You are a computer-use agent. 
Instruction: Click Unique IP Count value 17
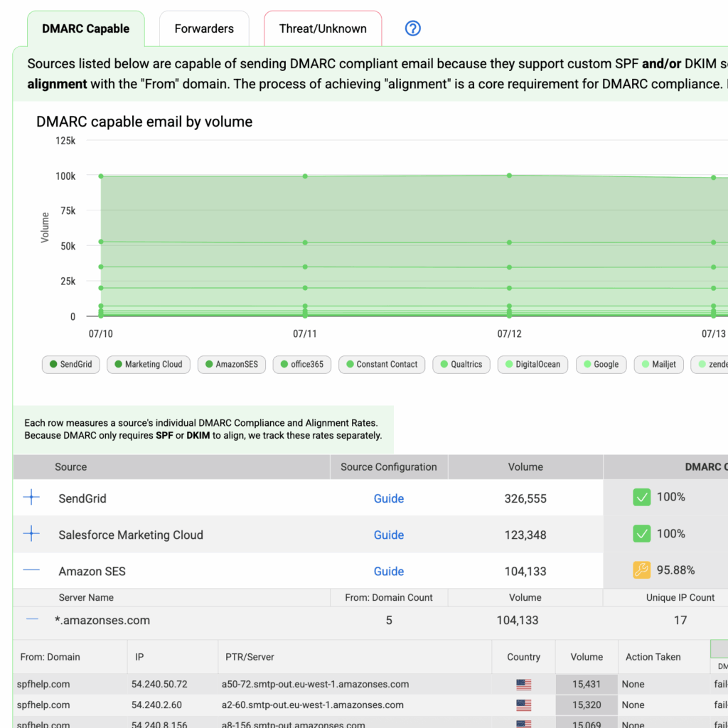pos(680,620)
